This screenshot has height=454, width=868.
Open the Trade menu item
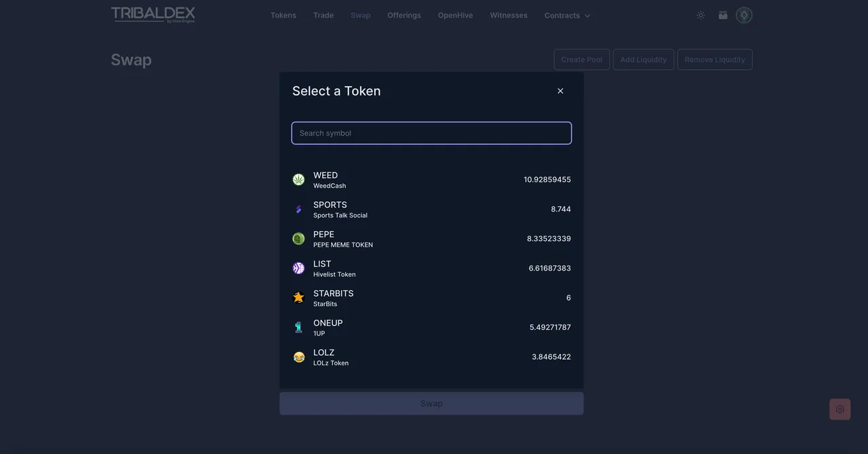point(323,15)
